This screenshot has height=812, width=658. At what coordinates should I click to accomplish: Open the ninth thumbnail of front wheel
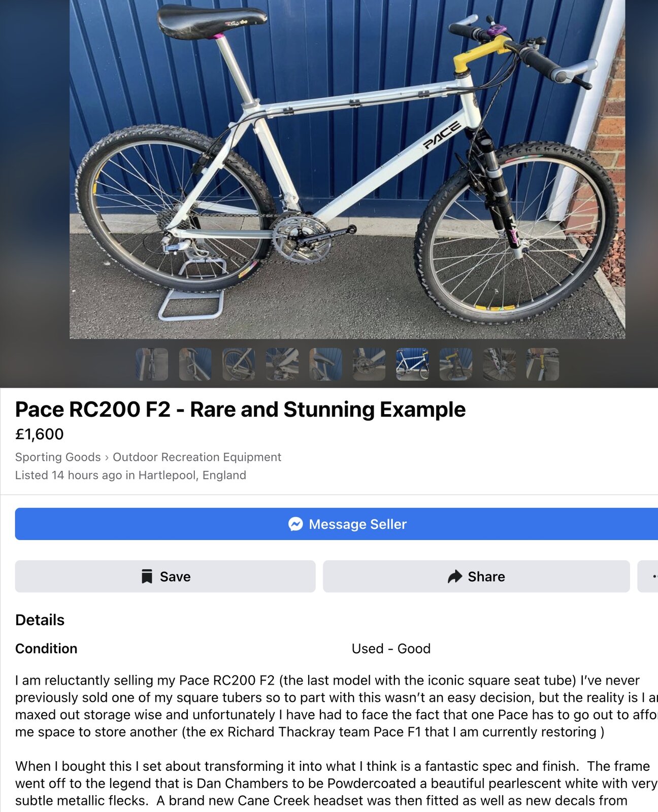499,364
